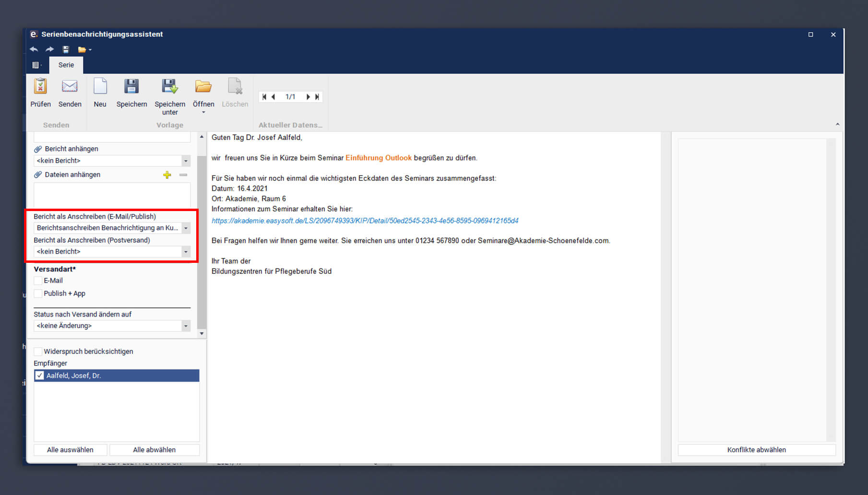Viewport: 868px width, 495px height.
Task: Click the Versandart* label
Action: click(55, 269)
